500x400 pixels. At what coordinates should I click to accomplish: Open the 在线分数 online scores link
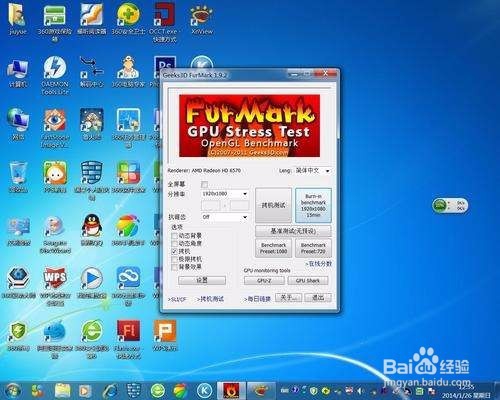tap(319, 264)
